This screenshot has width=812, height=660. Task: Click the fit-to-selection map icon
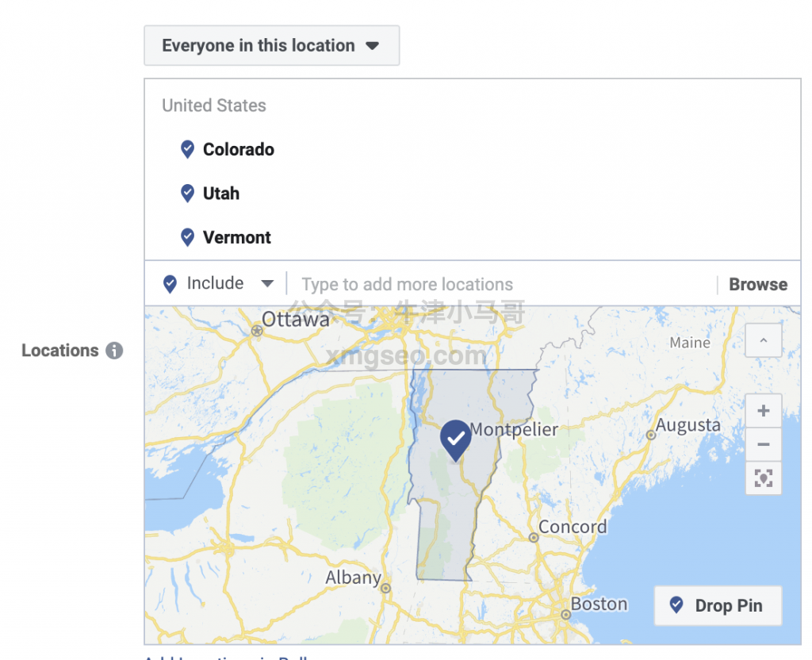(763, 478)
